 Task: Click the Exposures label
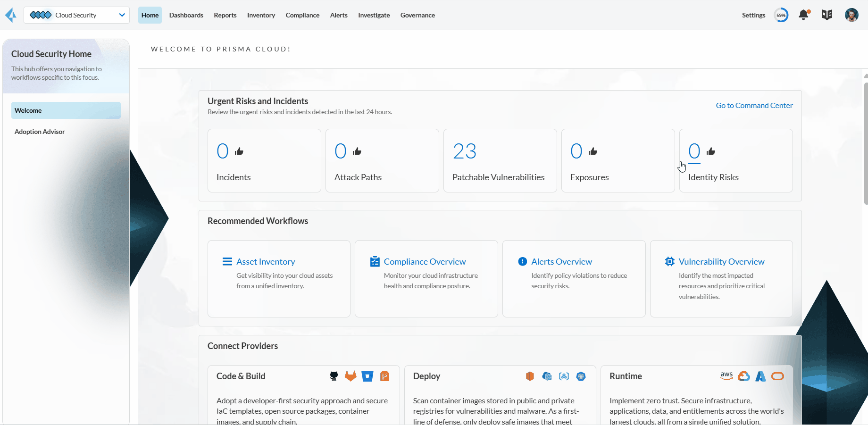[589, 177]
